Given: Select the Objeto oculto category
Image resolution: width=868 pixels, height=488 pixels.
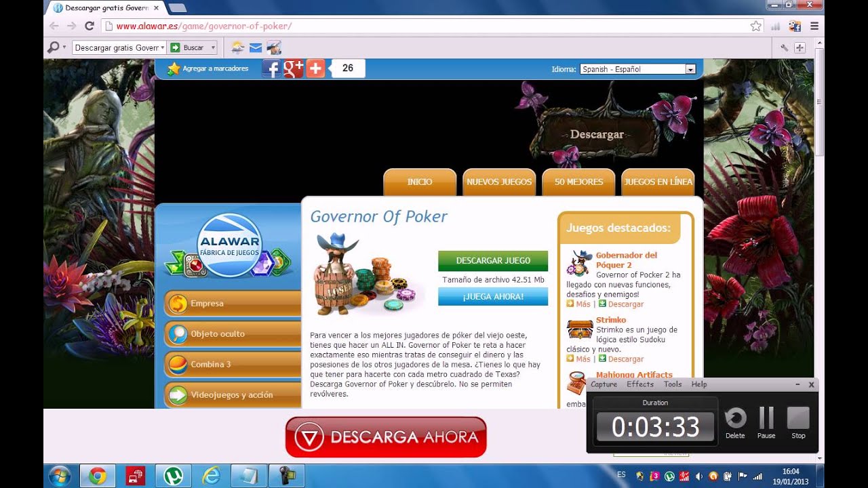Looking at the screenshot, I should (233, 334).
